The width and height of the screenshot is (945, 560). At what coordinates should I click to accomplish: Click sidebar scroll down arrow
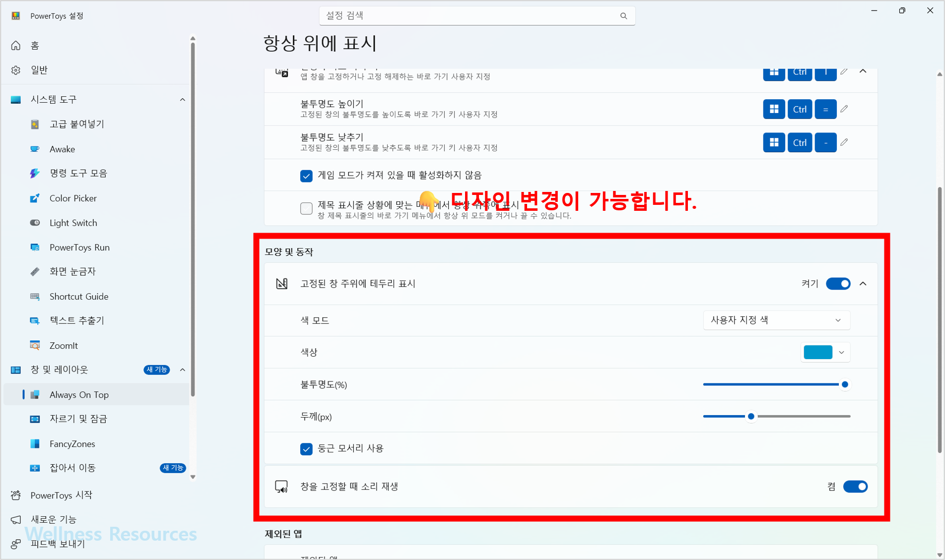(193, 477)
